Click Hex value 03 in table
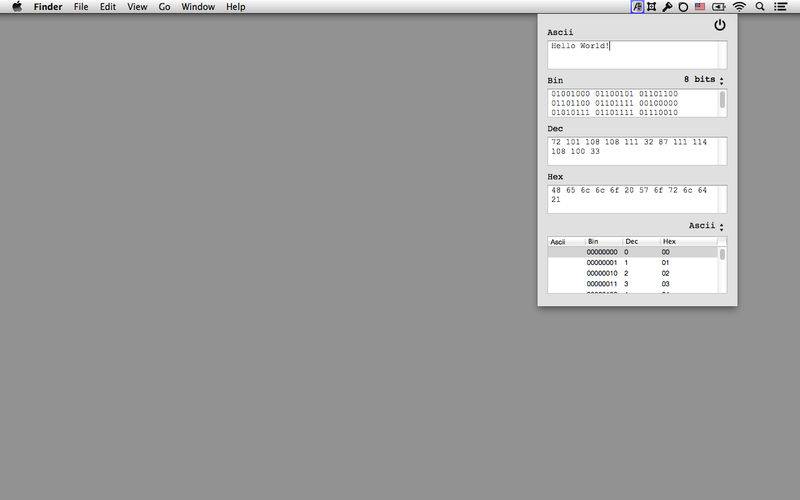 (x=665, y=284)
